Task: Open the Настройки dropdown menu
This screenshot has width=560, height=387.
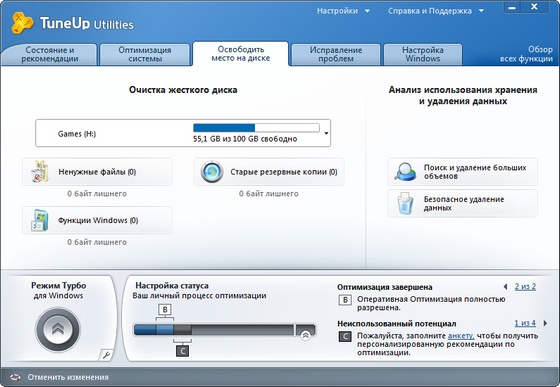Action: tap(343, 11)
